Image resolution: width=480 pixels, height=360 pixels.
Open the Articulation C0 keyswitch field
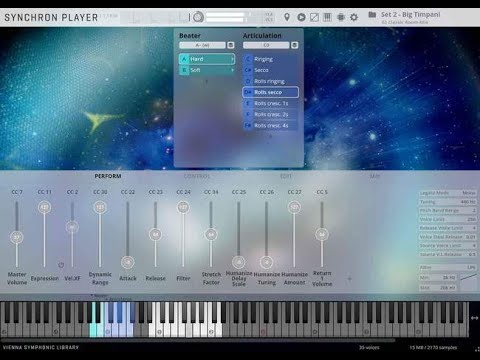[266, 45]
